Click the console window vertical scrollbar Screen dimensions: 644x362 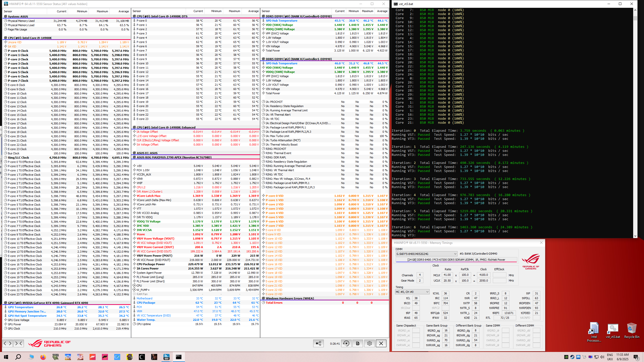[635, 123]
